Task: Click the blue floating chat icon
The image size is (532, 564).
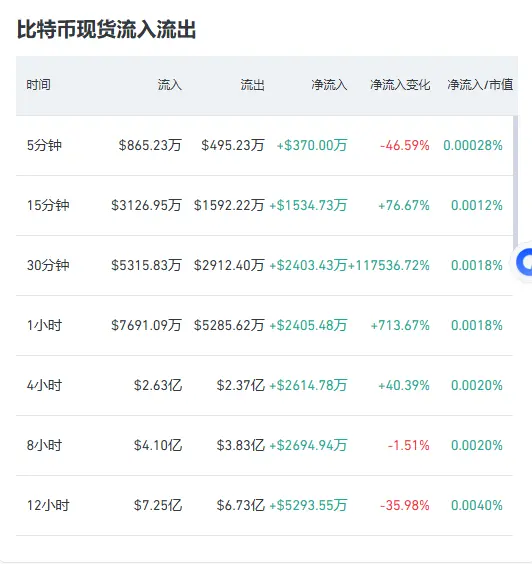Action: tap(524, 262)
